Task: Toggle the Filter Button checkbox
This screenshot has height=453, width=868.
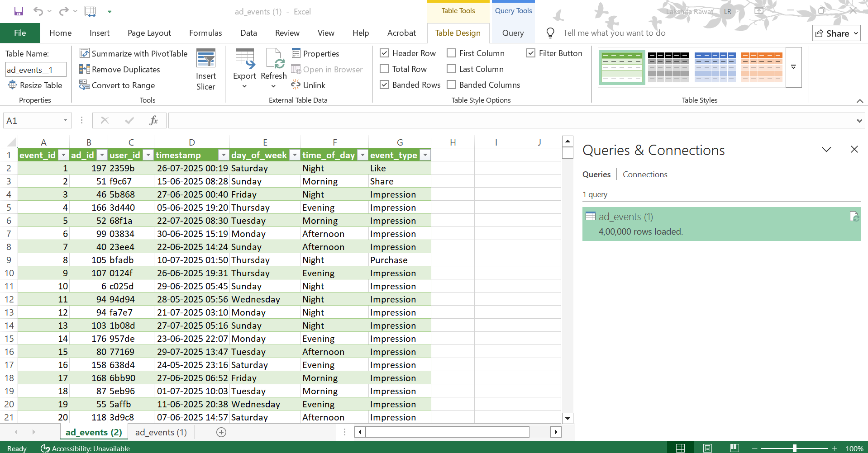Action: coord(531,53)
